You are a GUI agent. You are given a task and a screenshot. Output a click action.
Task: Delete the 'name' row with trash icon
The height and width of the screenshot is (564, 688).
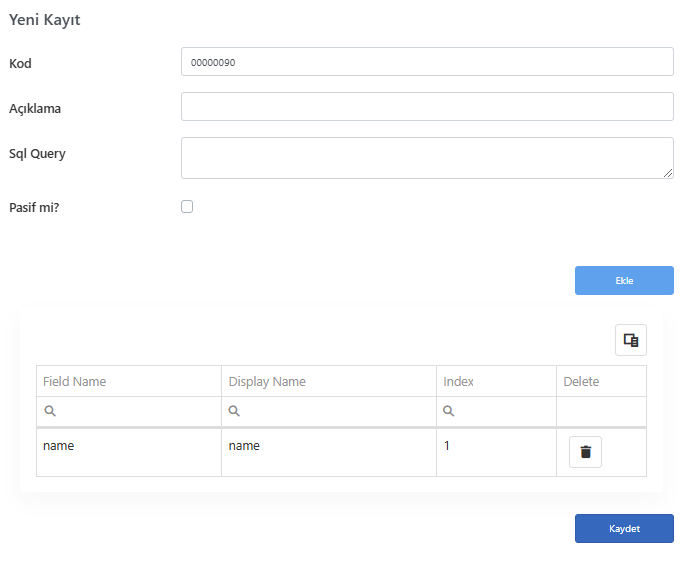tap(585, 452)
